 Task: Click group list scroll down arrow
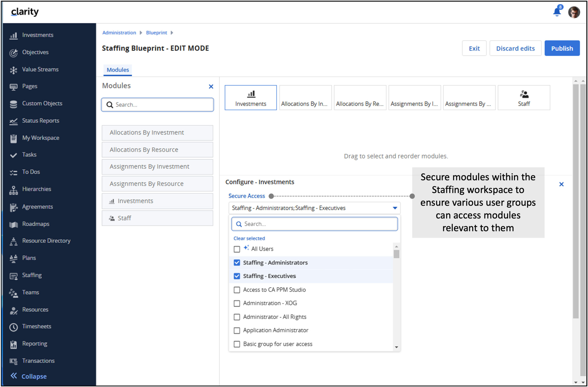[x=396, y=347]
